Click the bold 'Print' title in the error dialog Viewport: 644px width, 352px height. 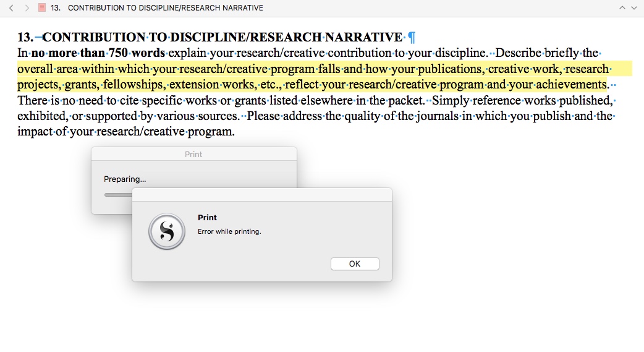[208, 218]
